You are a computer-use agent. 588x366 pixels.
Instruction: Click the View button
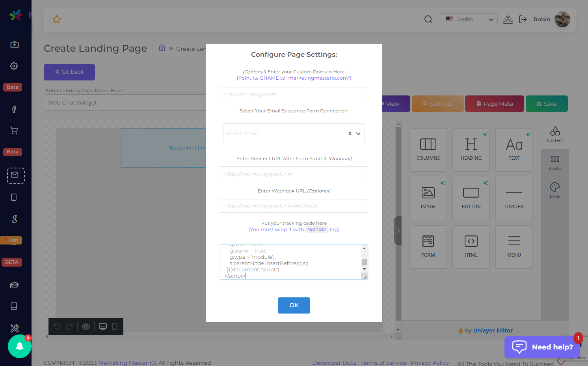[396, 104]
